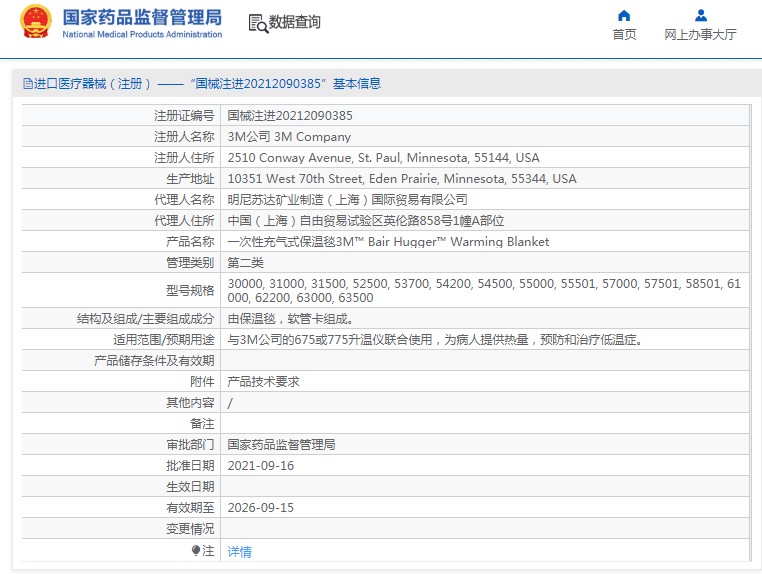Click the 代理人住所 label
Image resolution: width=762 pixels, height=574 pixels.
click(x=184, y=221)
